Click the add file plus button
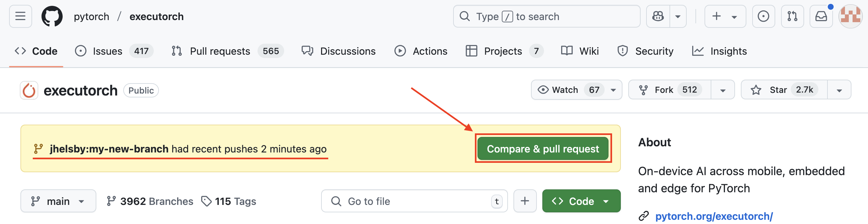This screenshot has height=224, width=868. (x=524, y=201)
